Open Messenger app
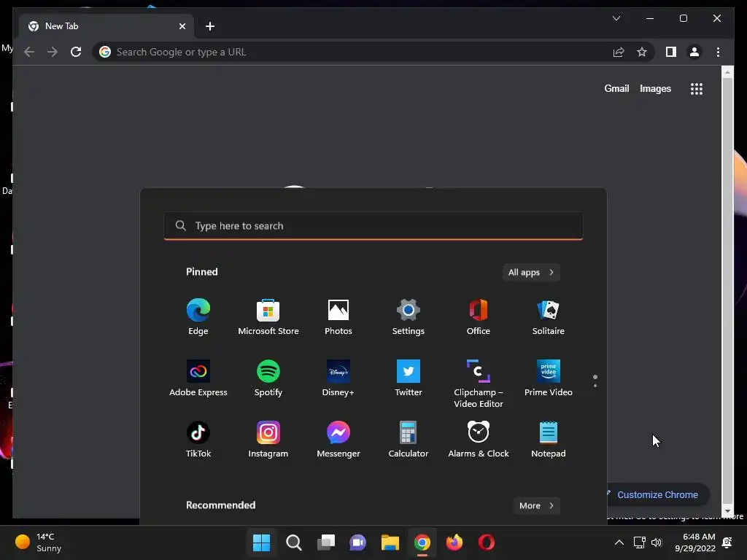 tap(338, 440)
